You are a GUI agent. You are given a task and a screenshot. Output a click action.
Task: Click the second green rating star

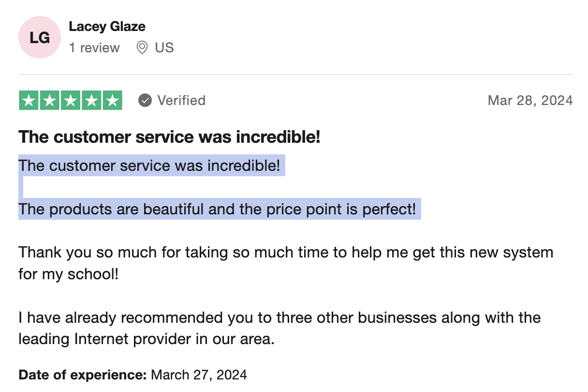click(49, 101)
